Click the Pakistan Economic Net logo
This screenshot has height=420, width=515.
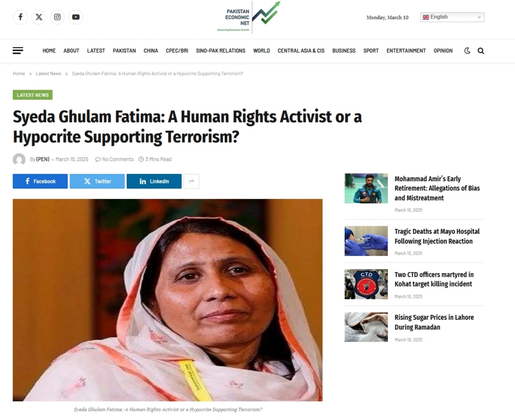[248, 17]
